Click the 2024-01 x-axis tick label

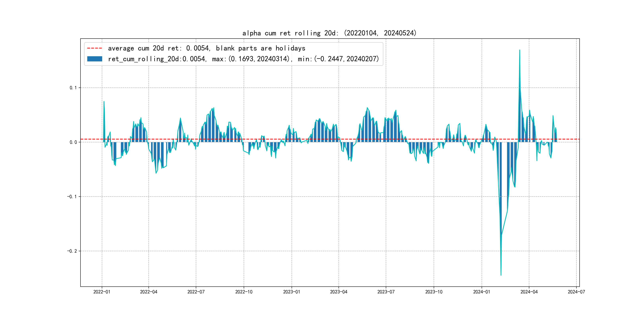click(x=481, y=292)
